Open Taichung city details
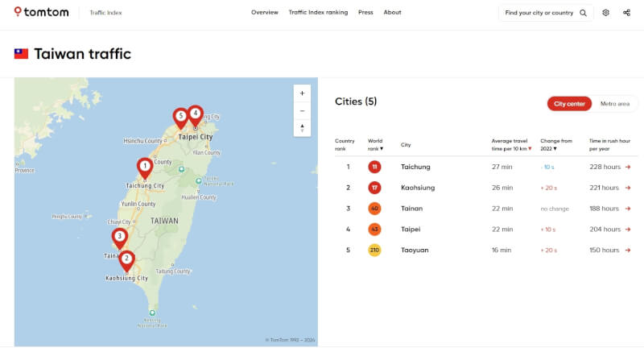 415,167
